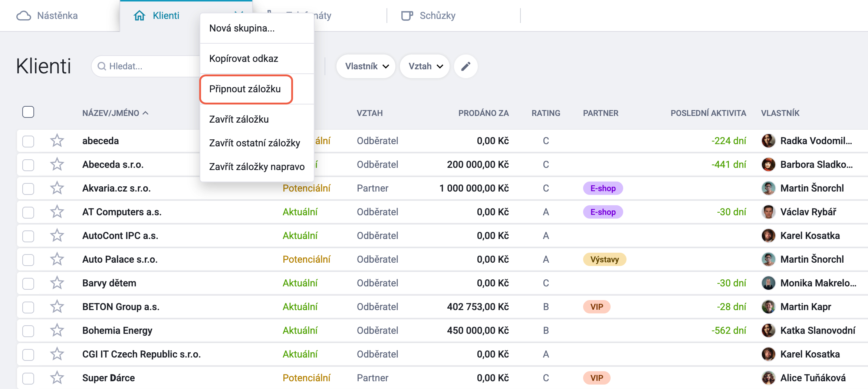Toggle the select-all checkbox in table header
The image size is (868, 389).
point(28,112)
